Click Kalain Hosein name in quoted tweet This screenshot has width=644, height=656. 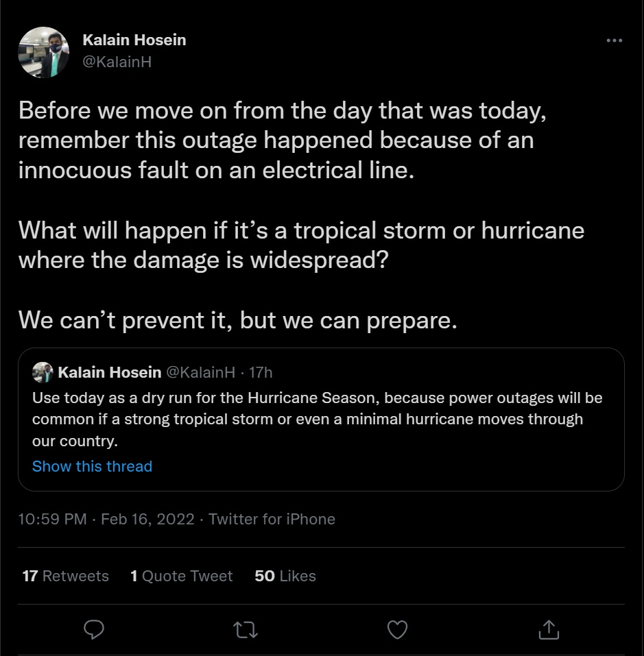110,372
